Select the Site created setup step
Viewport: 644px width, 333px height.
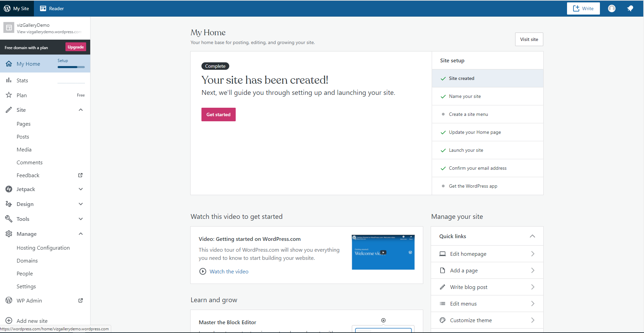click(488, 78)
